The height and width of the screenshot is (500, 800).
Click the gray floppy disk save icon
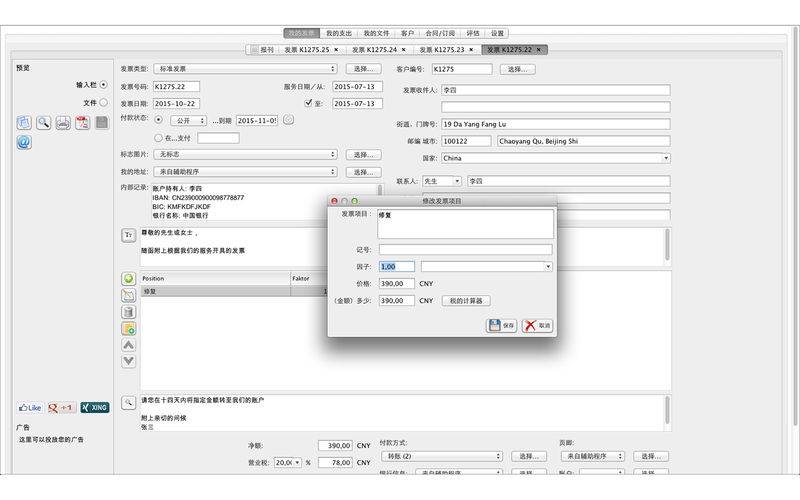tap(102, 122)
